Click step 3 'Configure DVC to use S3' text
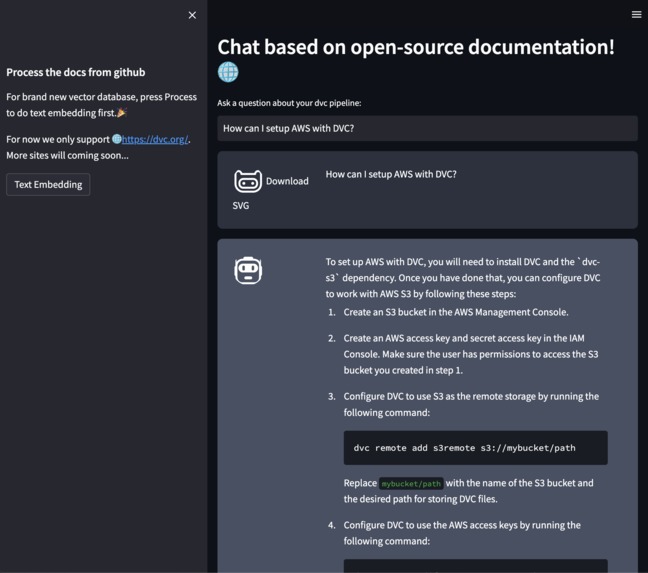Image resolution: width=648 pixels, height=573 pixels. pyautogui.click(x=471, y=404)
